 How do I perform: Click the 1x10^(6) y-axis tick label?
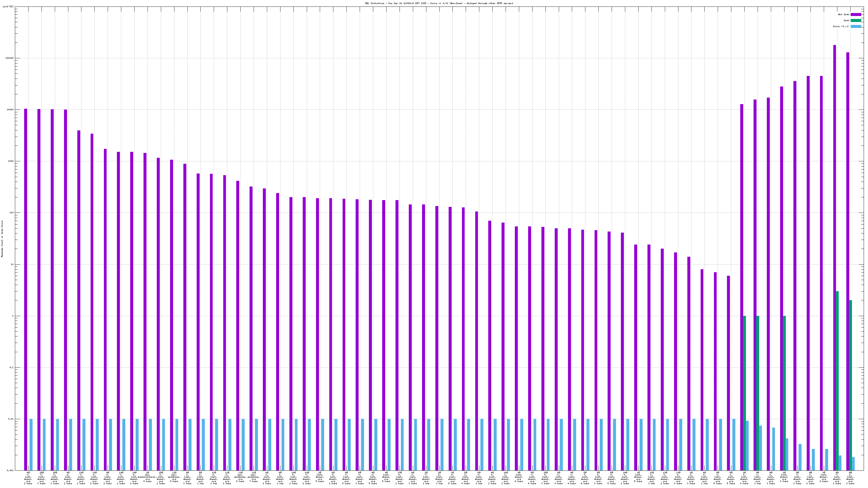8,7
